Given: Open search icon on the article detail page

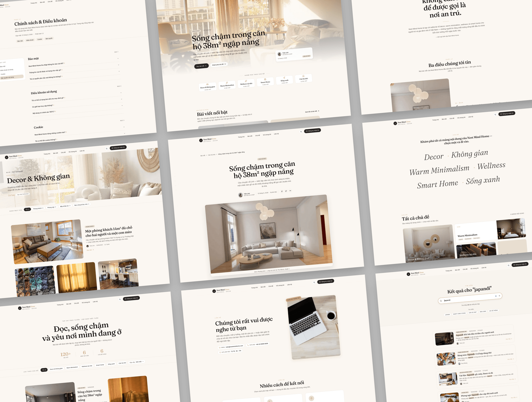Looking at the screenshot, I should [x=301, y=132].
